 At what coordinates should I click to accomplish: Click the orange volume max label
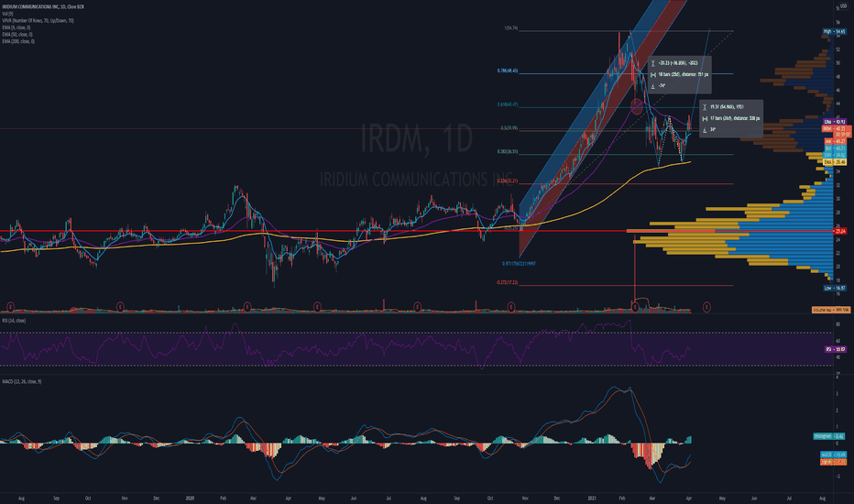point(830,310)
